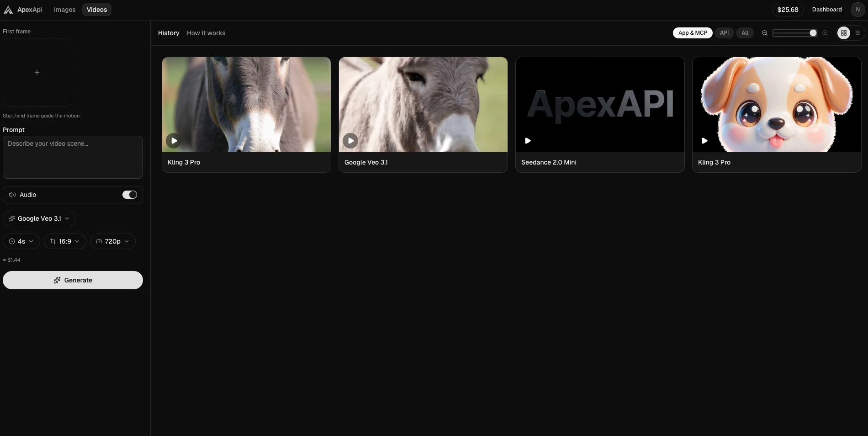The image size is (868, 436).
Task: Switch to grid view
Action: (844, 33)
